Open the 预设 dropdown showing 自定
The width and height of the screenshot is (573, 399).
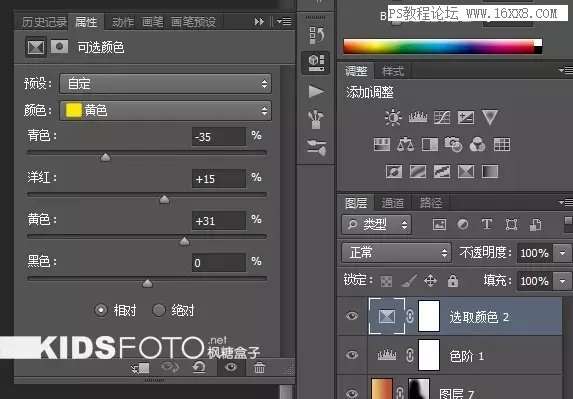point(166,84)
